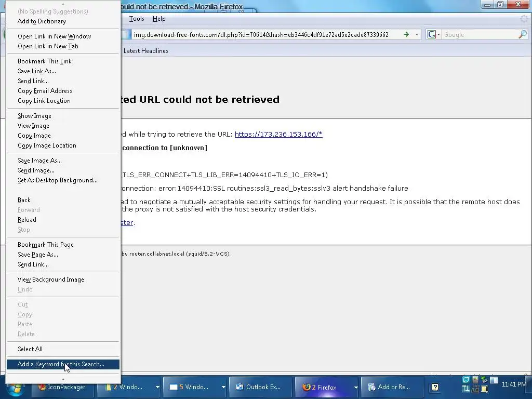This screenshot has width=532, height=399.
Task: Select View Image in context menu
Action: coord(63,126)
